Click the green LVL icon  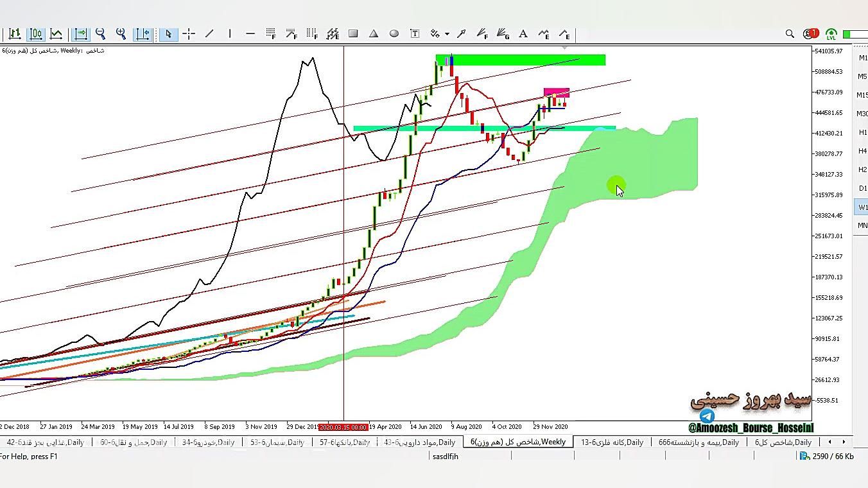(x=831, y=34)
